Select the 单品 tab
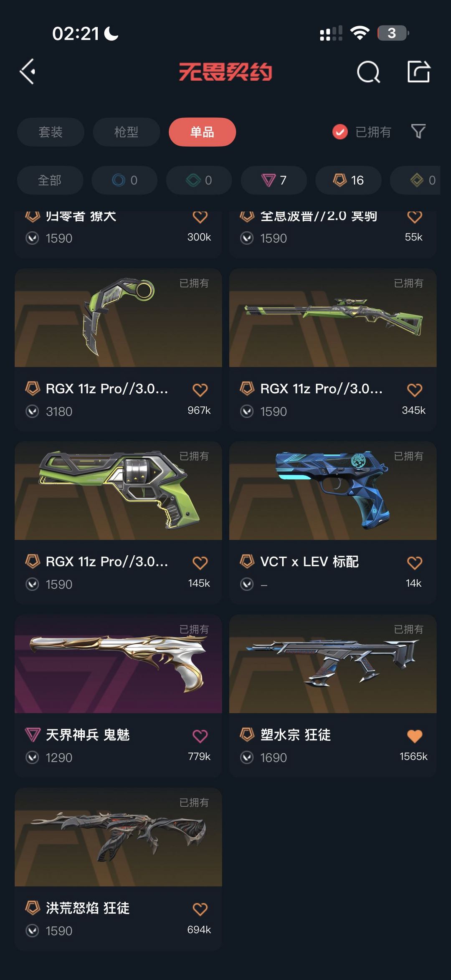This screenshot has width=451, height=980. pyautogui.click(x=202, y=132)
